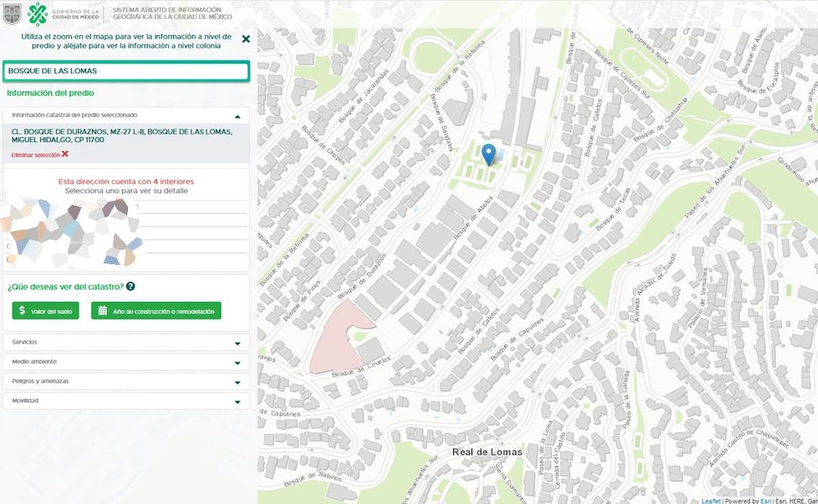Image resolution: width=818 pixels, height=504 pixels.
Task: Open the catastro help question mark icon
Action: coord(130,286)
